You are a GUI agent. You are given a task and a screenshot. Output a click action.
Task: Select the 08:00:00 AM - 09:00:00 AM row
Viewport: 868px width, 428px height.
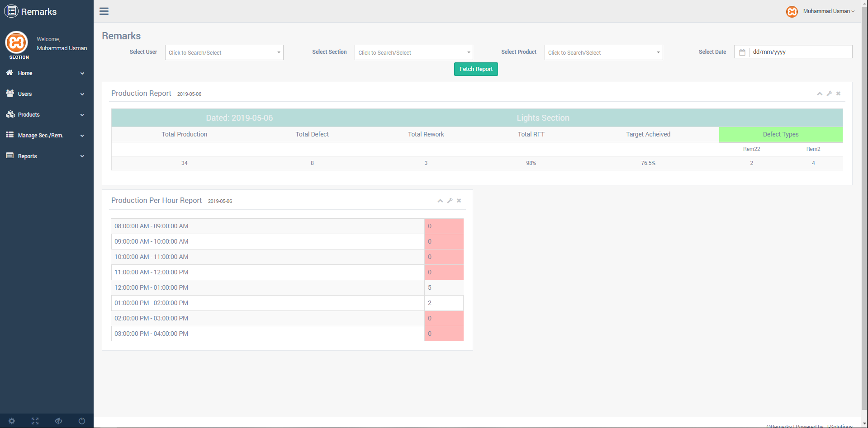287,226
